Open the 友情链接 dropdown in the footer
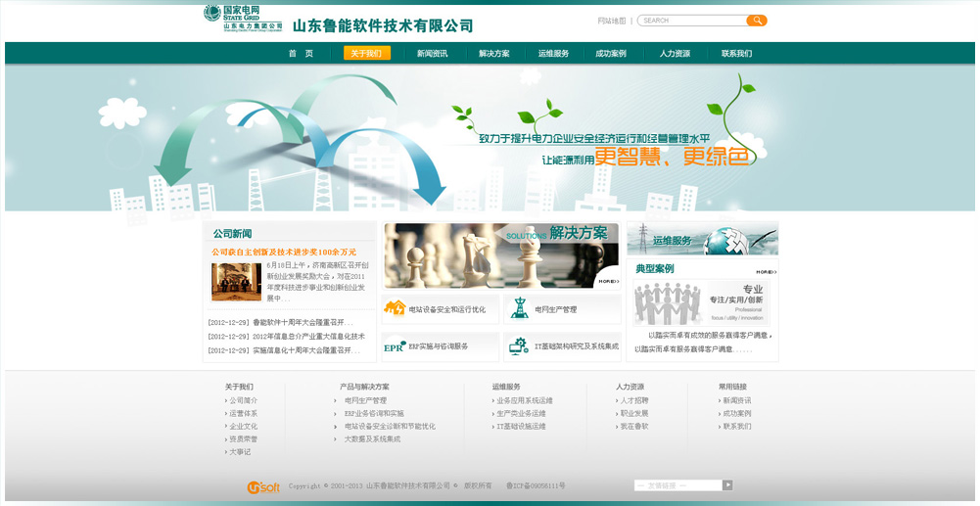This screenshot has width=980, height=506. pyautogui.click(x=677, y=485)
